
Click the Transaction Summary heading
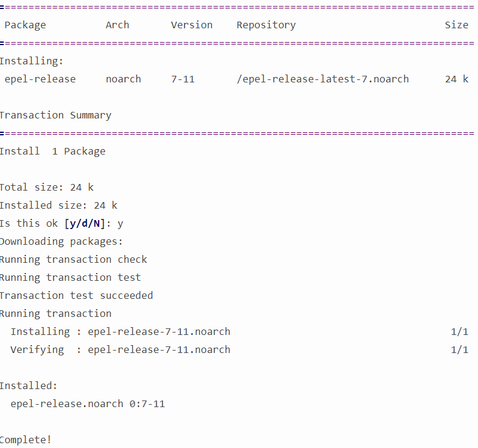pos(55,115)
